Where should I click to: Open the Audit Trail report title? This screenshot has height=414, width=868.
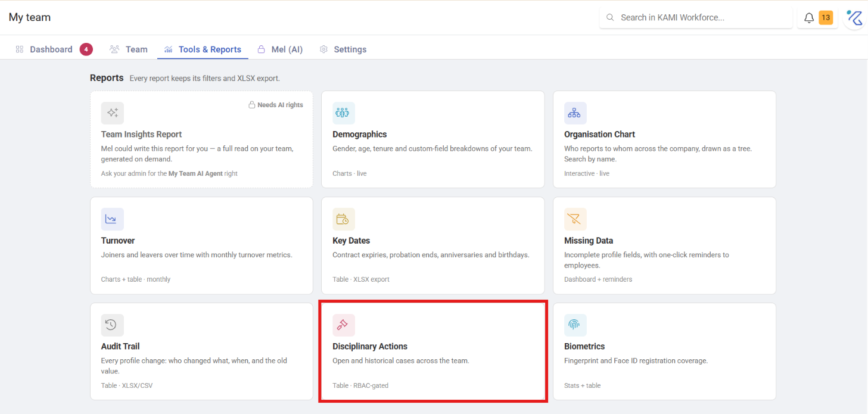120,347
